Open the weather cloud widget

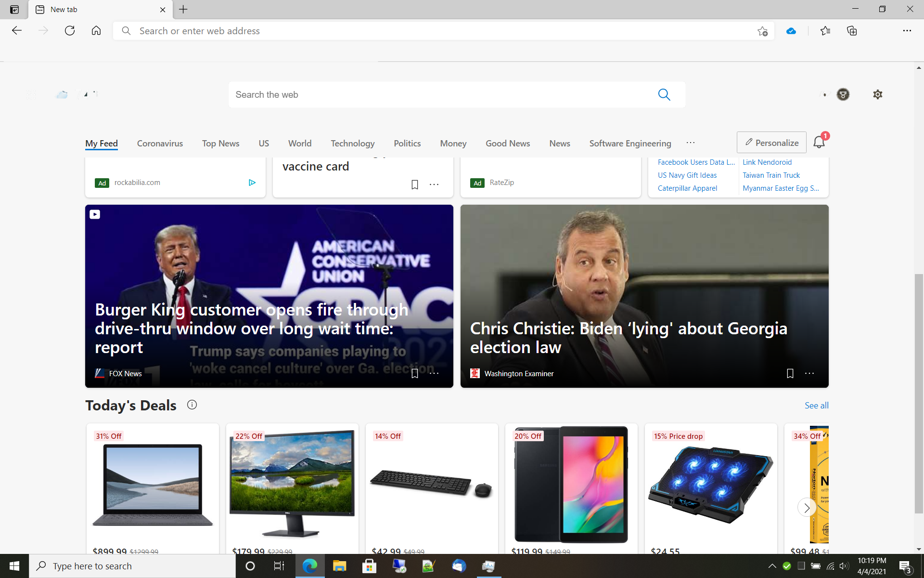(x=62, y=94)
